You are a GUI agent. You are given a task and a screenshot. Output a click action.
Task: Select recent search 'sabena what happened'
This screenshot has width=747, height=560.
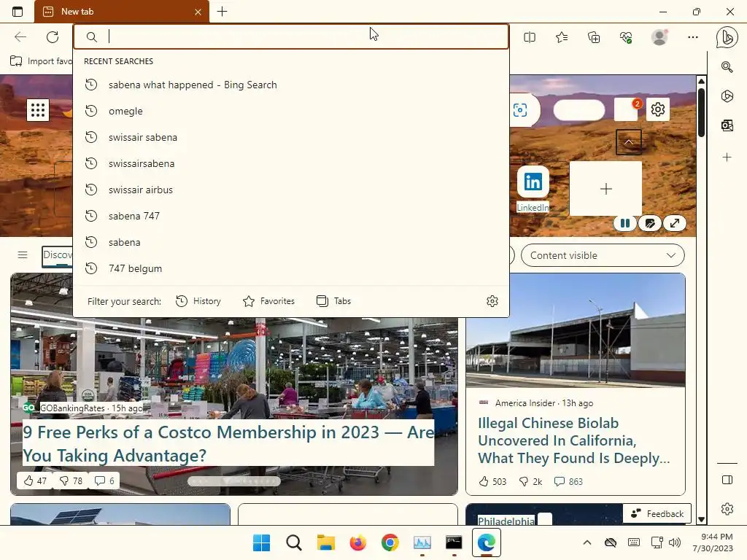click(291, 85)
